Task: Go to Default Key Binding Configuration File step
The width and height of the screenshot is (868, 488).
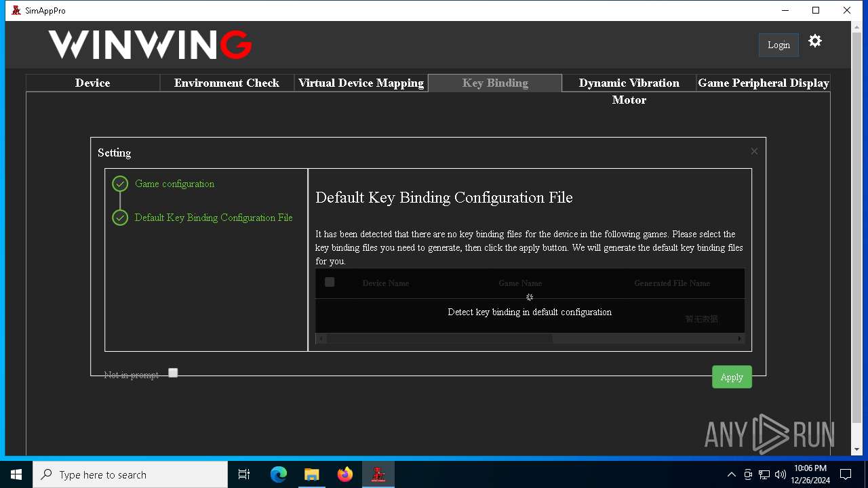Action: point(214,218)
